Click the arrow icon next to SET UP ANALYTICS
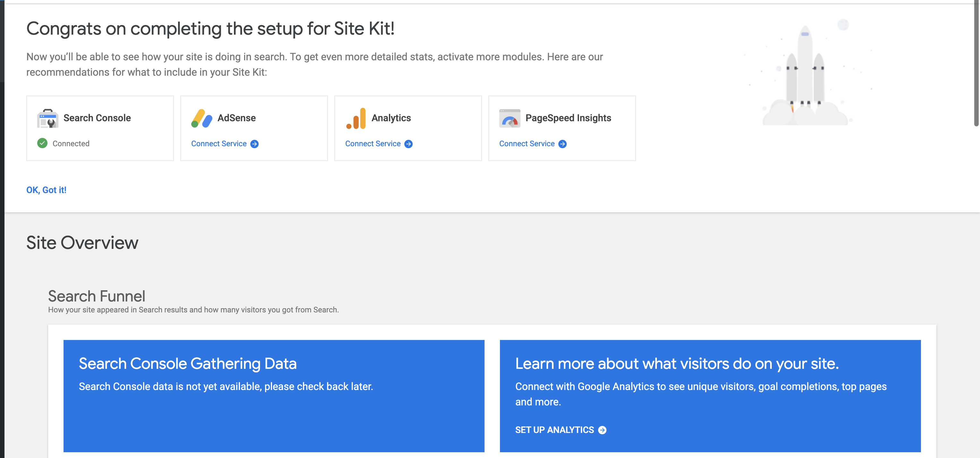Image resolution: width=980 pixels, height=458 pixels. pyautogui.click(x=603, y=430)
